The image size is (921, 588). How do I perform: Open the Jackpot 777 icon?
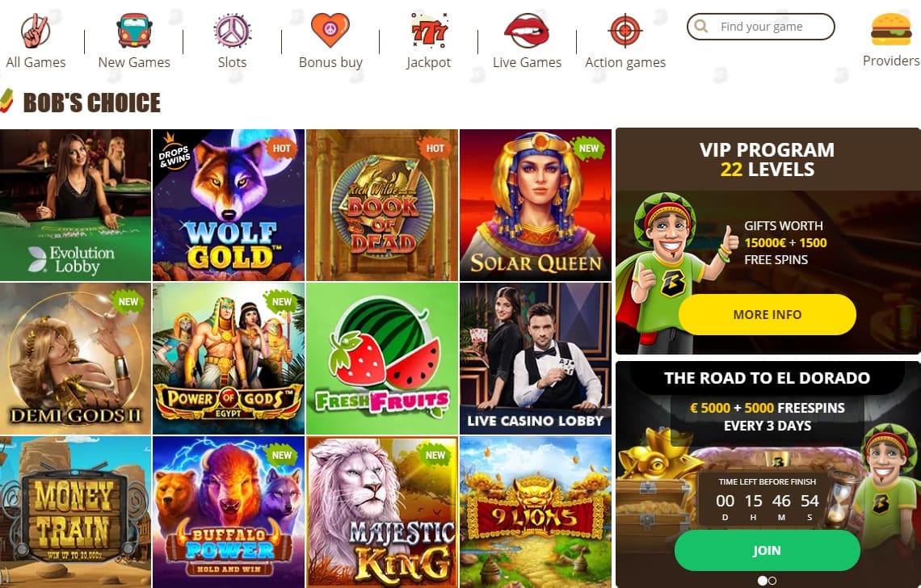coord(429,31)
